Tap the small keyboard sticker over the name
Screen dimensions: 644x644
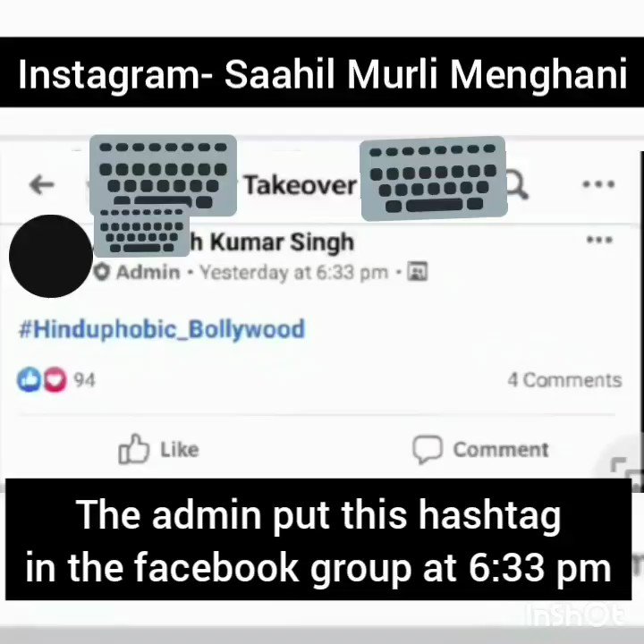(141, 230)
